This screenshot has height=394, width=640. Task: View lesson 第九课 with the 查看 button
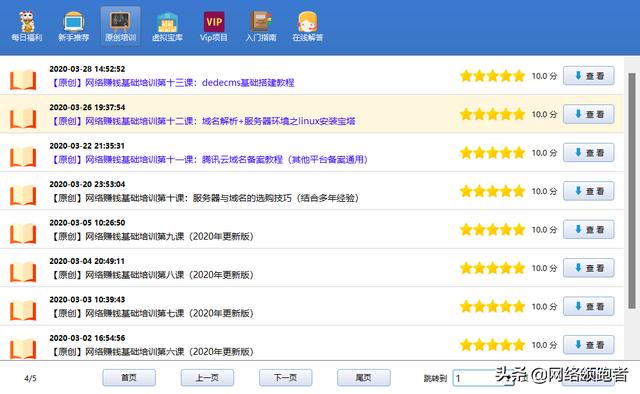589,229
